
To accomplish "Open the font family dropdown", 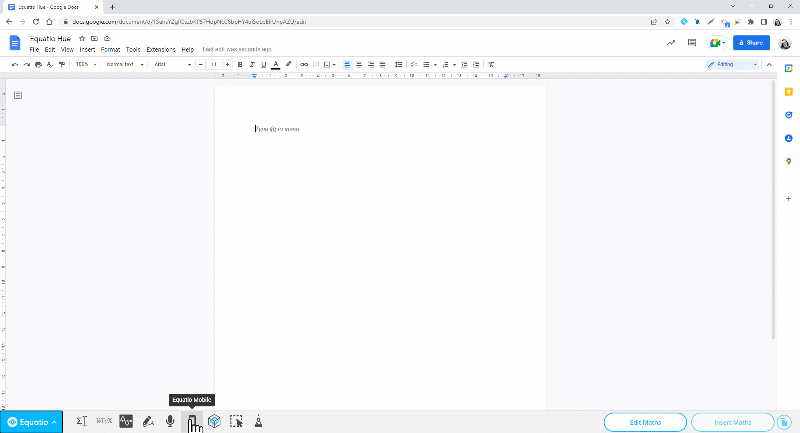I will click(x=172, y=64).
